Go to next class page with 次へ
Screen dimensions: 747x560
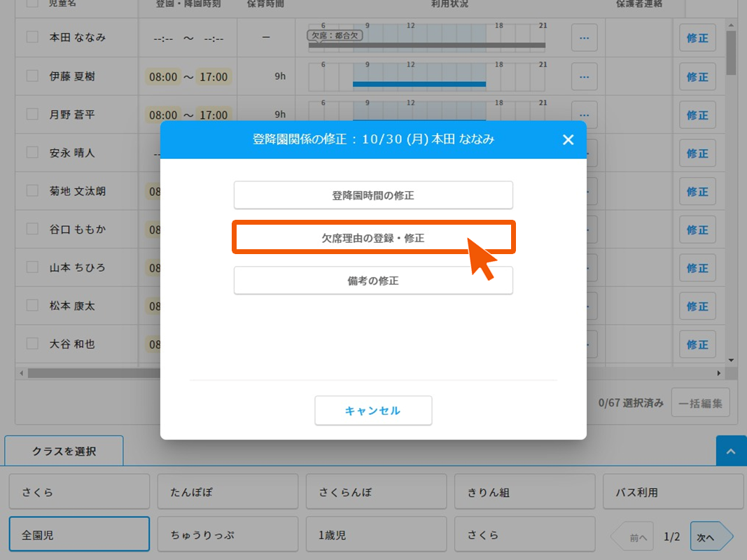pyautogui.click(x=710, y=537)
